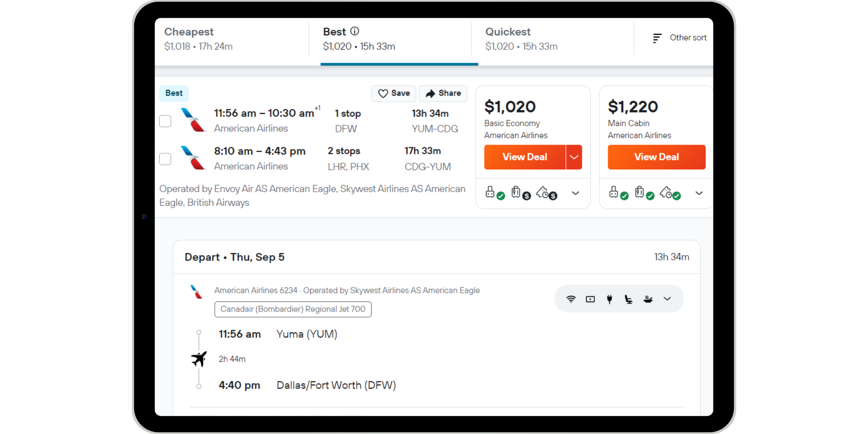Click 'Operated by Envoy Air' notice text
This screenshot has height=434, width=868.
(312, 196)
